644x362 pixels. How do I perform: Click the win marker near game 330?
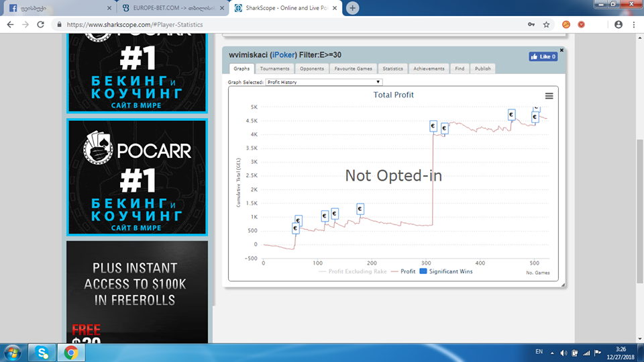[x=444, y=129]
